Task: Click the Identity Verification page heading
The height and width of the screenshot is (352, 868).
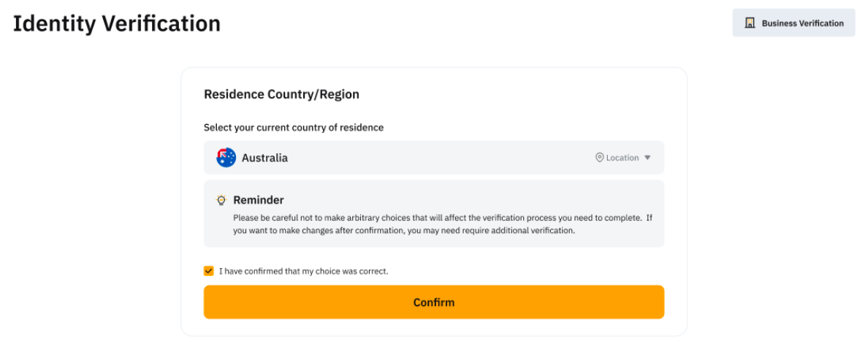Action: pyautogui.click(x=117, y=23)
